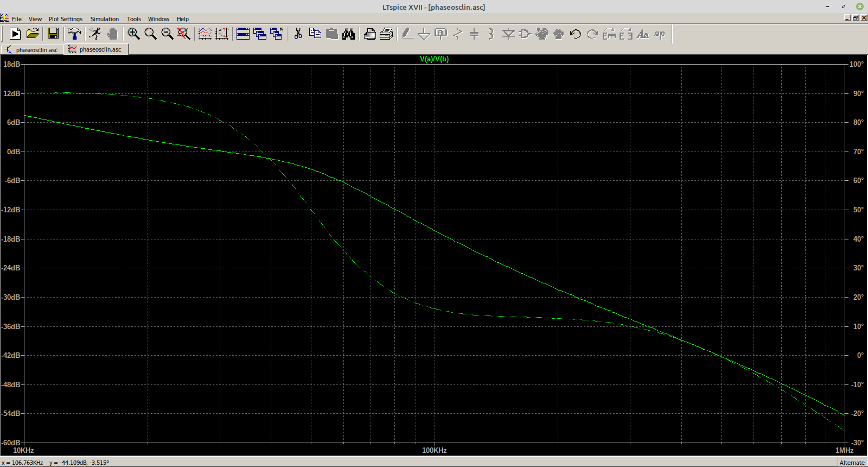Click the Rotate toolbar icon

tap(609, 34)
